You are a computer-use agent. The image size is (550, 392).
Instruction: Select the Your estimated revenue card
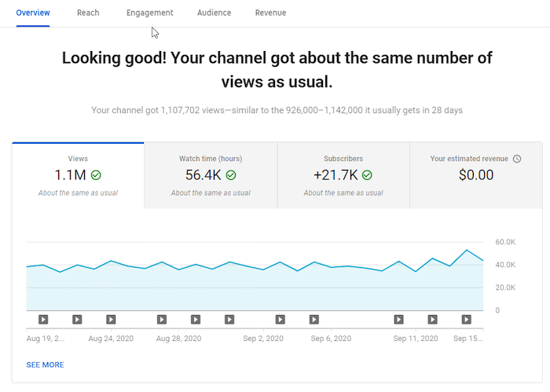475,175
